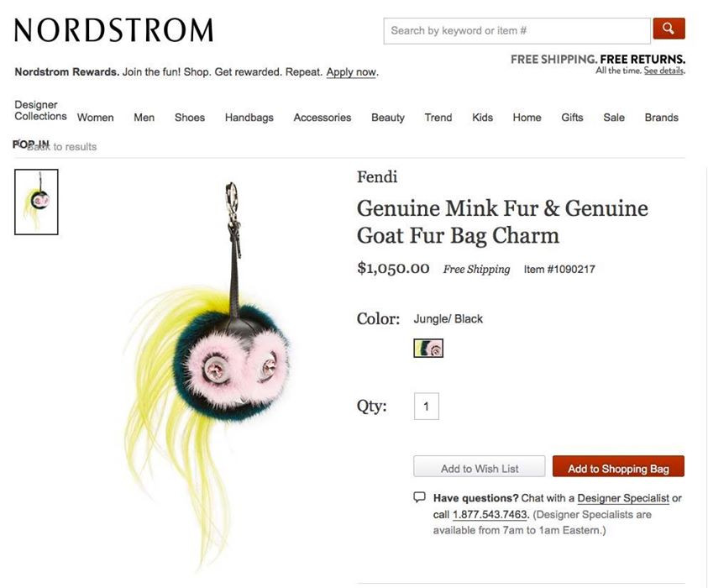Open the Sale menu
The image size is (708, 588).
[x=614, y=118]
